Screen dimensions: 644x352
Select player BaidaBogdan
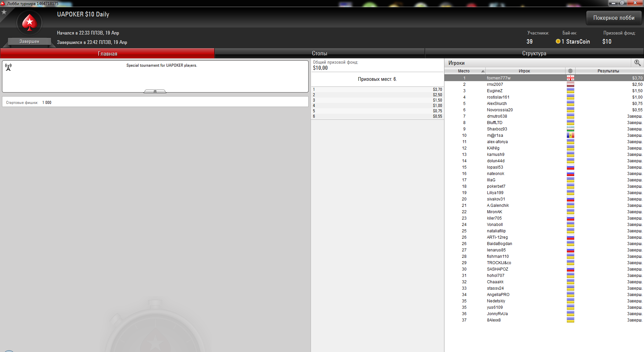coord(544,243)
